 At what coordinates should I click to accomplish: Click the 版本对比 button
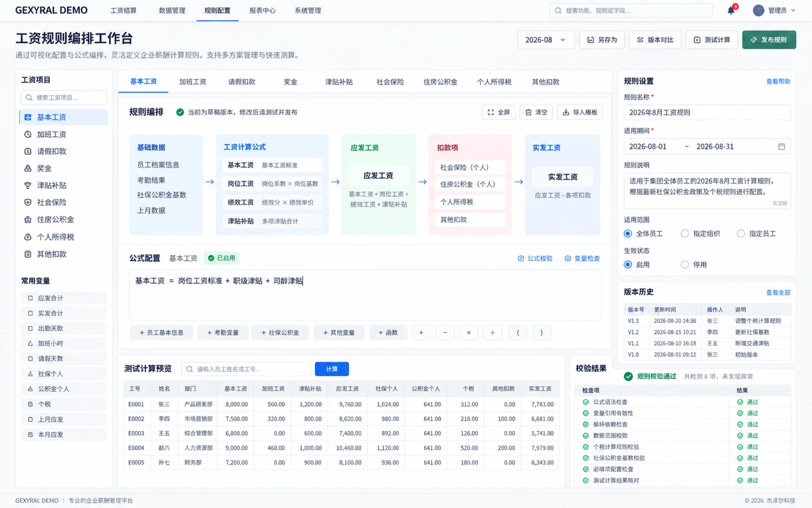pos(655,40)
